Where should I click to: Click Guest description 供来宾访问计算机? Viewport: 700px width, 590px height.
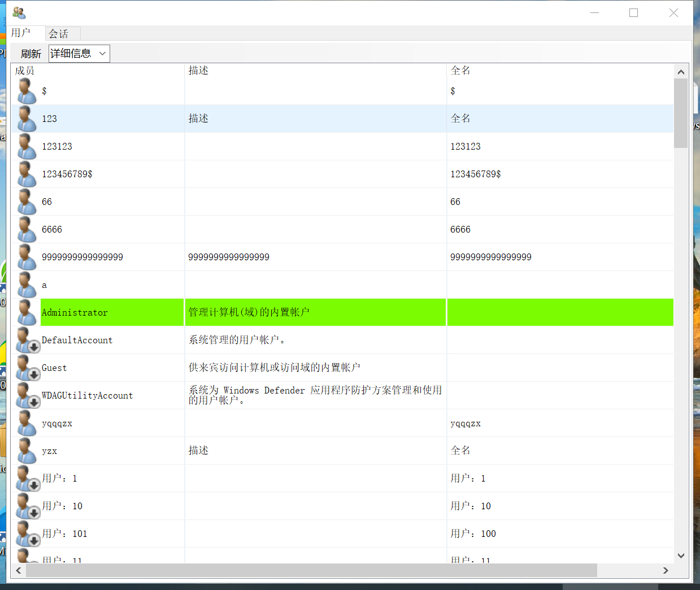coord(274,368)
